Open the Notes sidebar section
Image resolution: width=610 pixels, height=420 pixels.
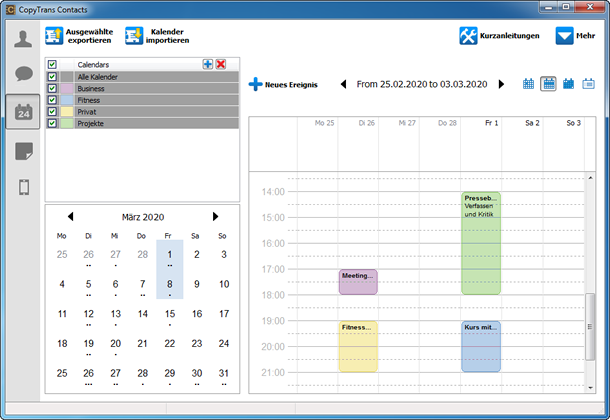(x=24, y=151)
